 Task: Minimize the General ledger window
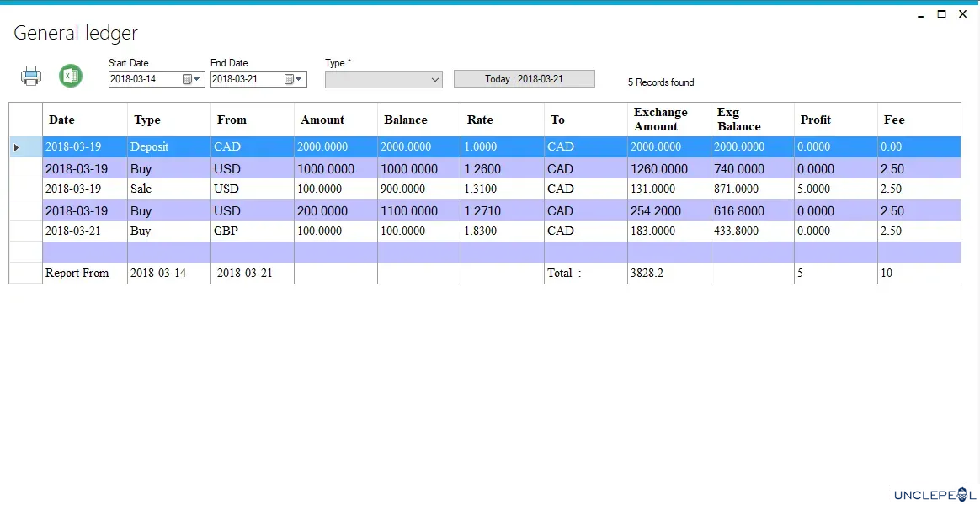coord(920,16)
